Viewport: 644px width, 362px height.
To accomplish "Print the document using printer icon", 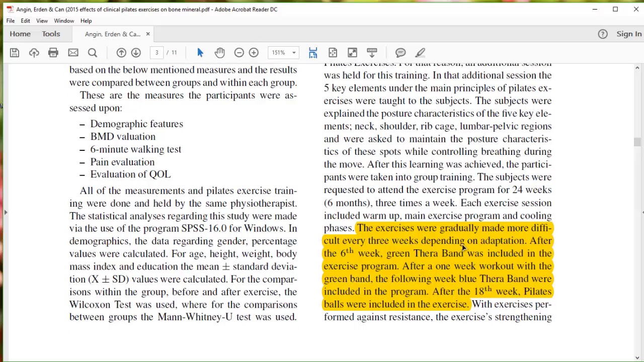I will (53, 53).
